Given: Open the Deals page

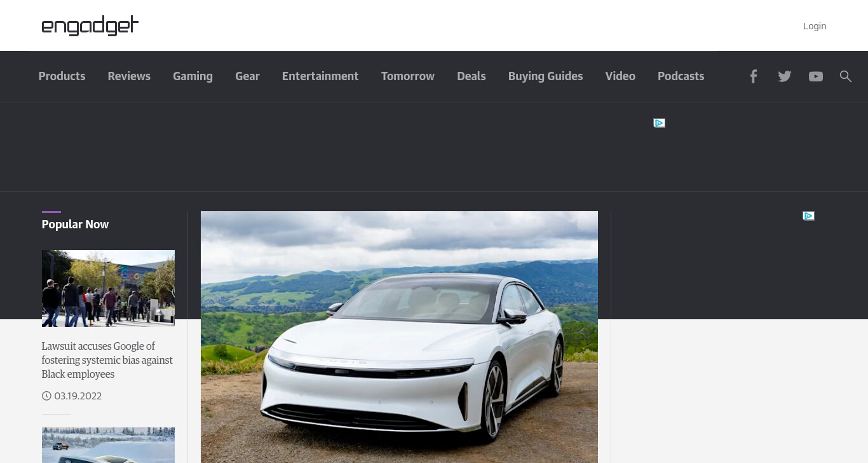Looking at the screenshot, I should tap(471, 76).
